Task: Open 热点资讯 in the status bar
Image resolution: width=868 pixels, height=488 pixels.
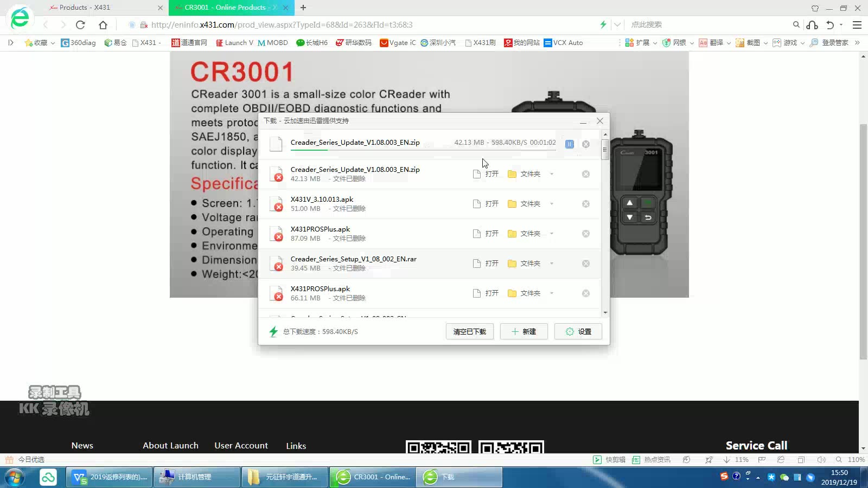Action: point(651,459)
